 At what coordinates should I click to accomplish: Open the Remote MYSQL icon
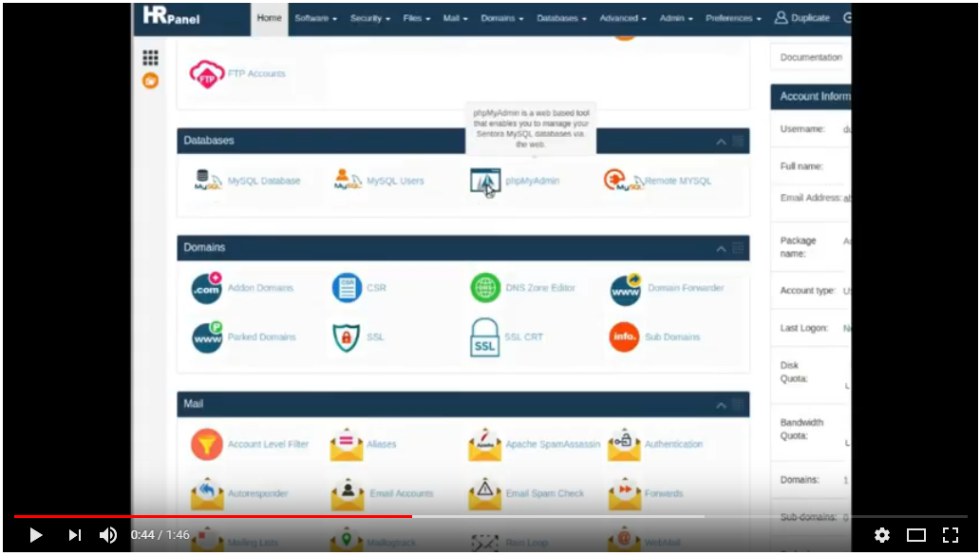623,181
